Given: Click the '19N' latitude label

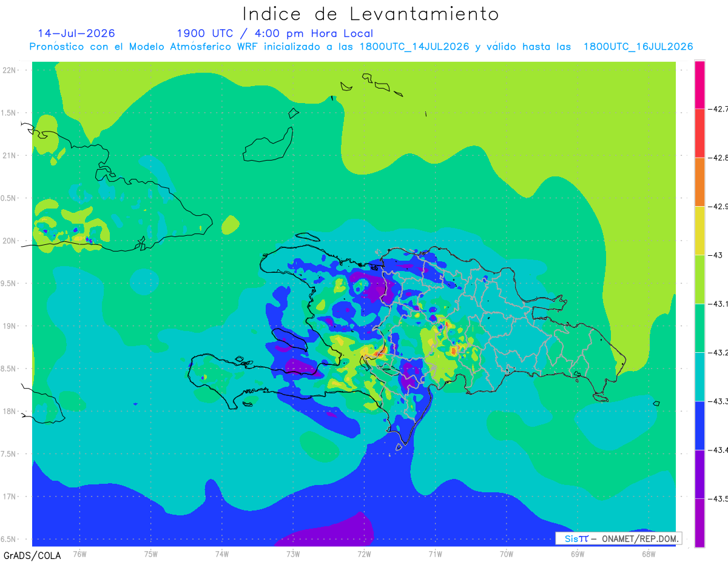Looking at the screenshot, I should click(10, 326).
